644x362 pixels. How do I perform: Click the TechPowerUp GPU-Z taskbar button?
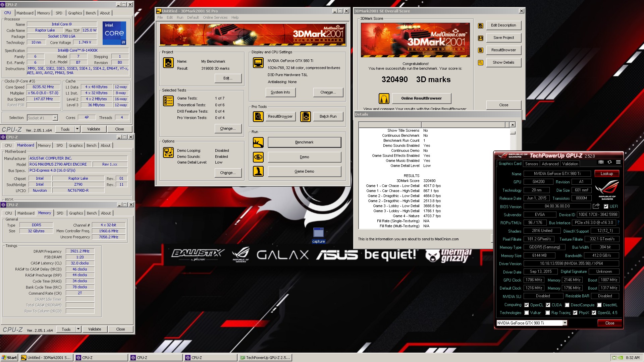coord(265,358)
